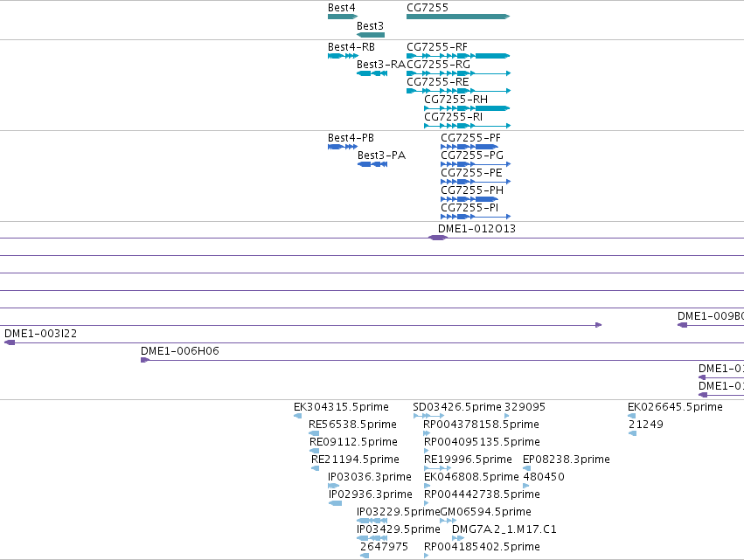Select the CG7255-RG transcript
This screenshot has height=560, width=744.
(458, 73)
